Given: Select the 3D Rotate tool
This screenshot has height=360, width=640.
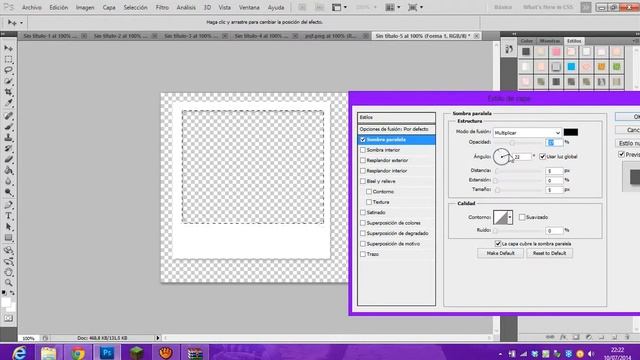Looking at the screenshot, I should tap(8, 250).
